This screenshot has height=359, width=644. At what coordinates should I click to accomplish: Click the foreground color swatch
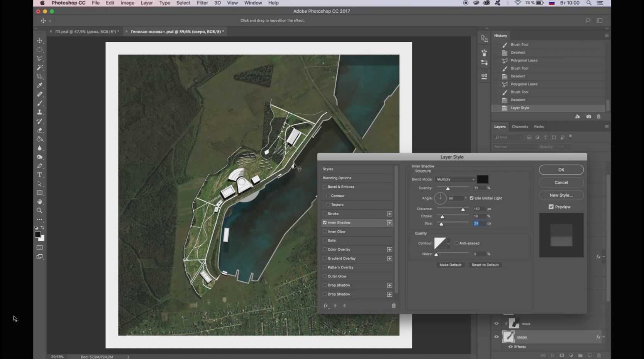(x=38, y=235)
